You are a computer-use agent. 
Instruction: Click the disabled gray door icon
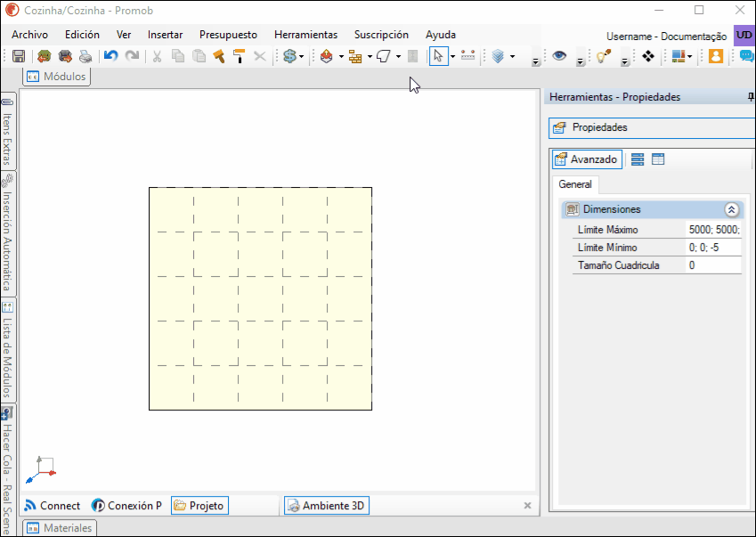(x=412, y=56)
